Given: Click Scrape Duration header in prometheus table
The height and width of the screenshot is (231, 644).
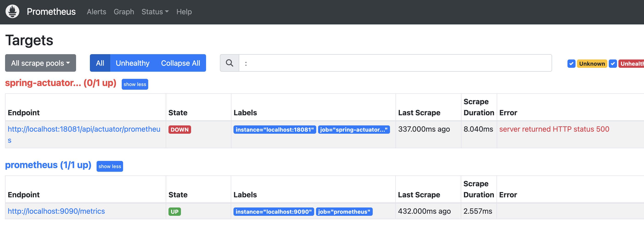Looking at the screenshot, I should (479, 189).
